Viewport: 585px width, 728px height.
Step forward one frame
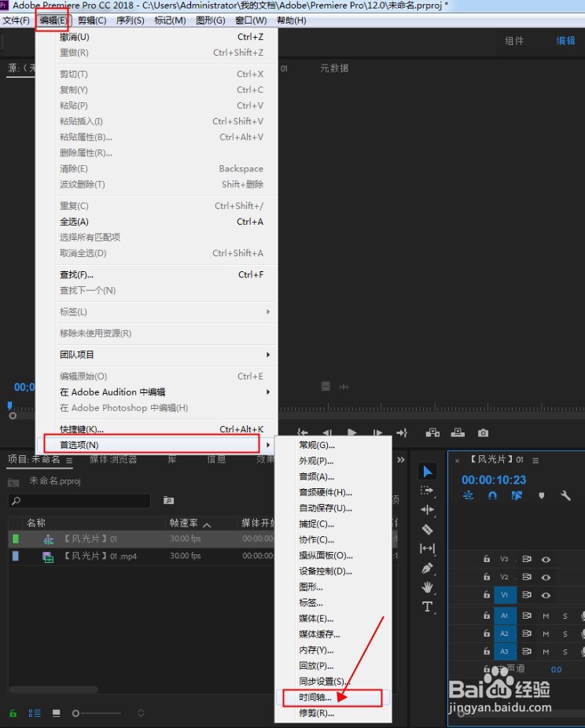pyautogui.click(x=377, y=432)
